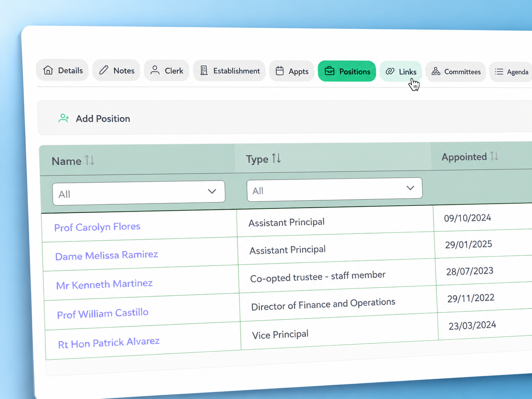Open Prof Carolyn Flores record
This screenshot has height=399, width=532.
tap(97, 227)
